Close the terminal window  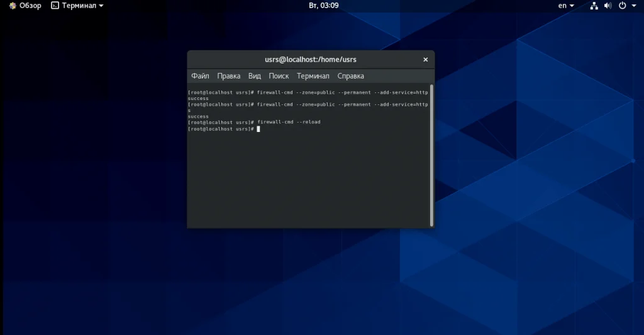tap(426, 60)
